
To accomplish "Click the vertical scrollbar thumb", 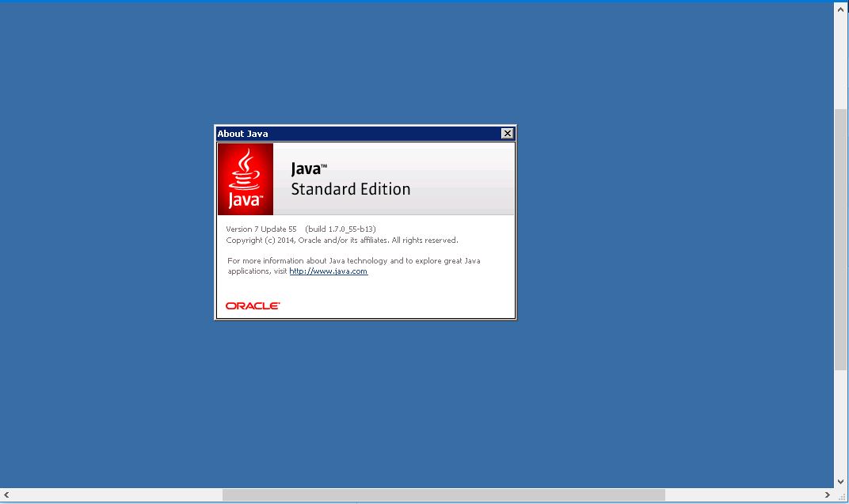I will point(841,237).
